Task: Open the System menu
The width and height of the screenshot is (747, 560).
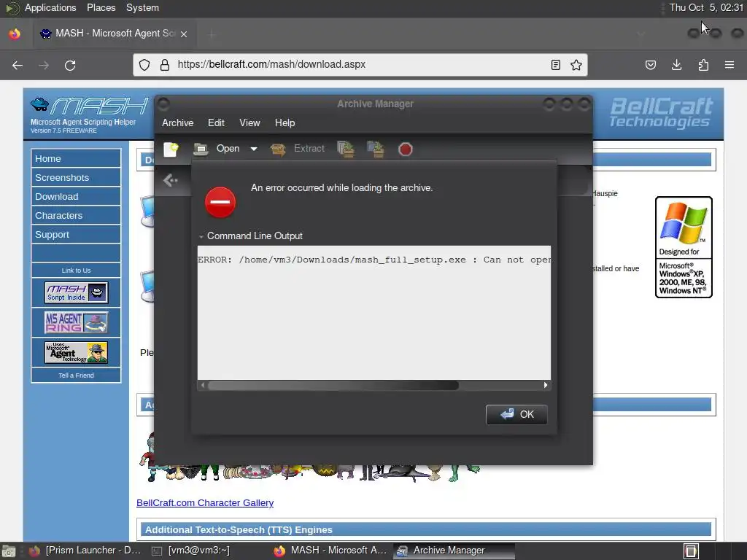Action: [142, 7]
